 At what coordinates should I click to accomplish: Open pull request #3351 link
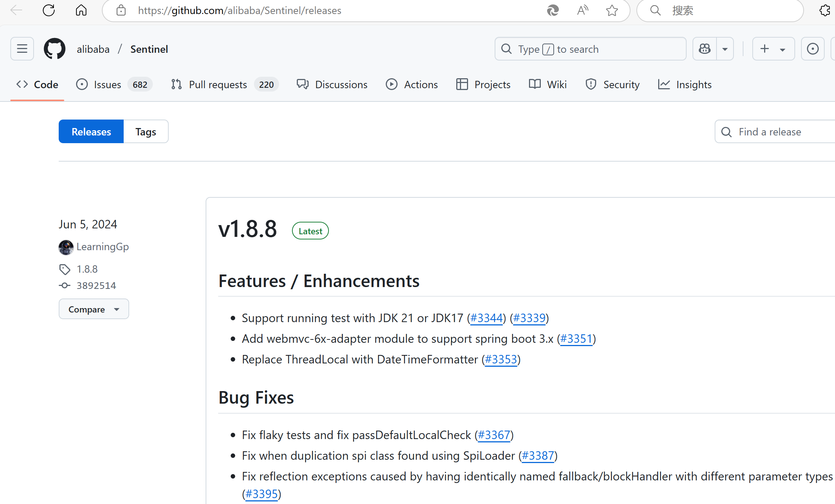576,339
